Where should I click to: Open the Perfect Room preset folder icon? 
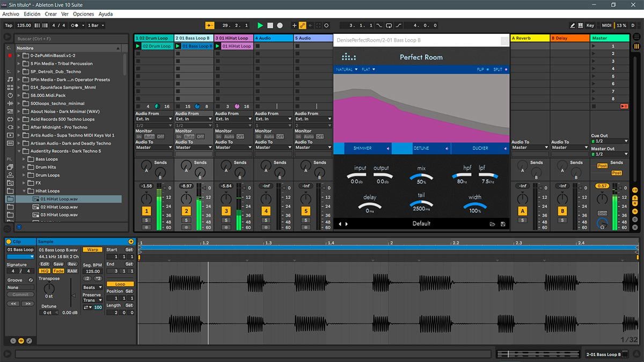pyautogui.click(x=492, y=224)
